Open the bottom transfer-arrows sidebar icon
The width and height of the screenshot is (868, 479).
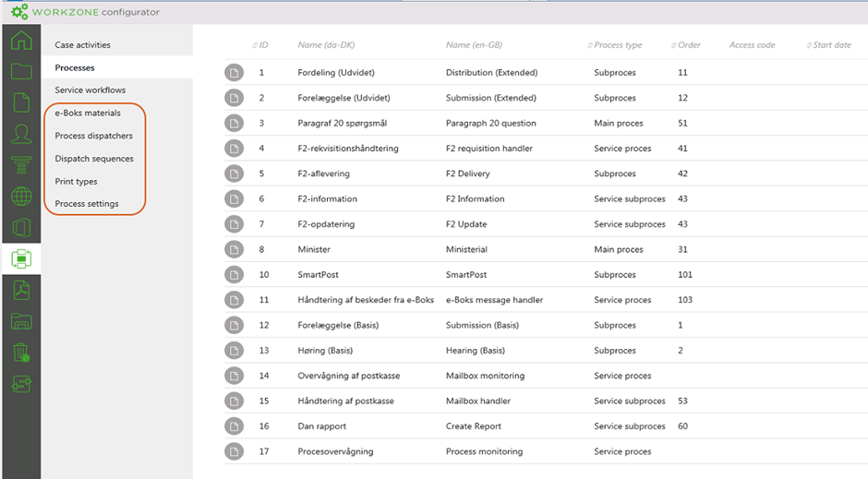click(x=21, y=383)
